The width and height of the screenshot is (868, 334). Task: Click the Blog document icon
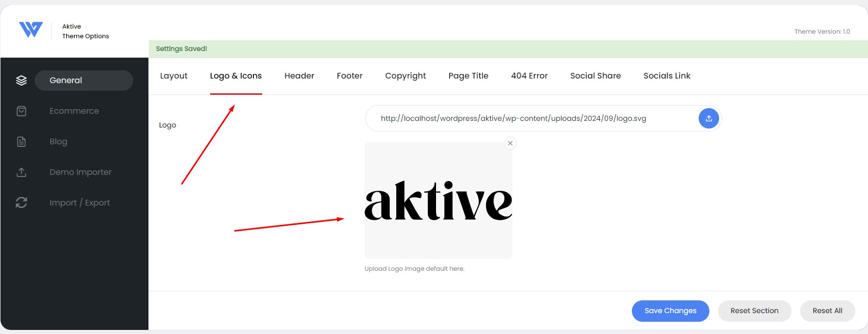[21, 142]
